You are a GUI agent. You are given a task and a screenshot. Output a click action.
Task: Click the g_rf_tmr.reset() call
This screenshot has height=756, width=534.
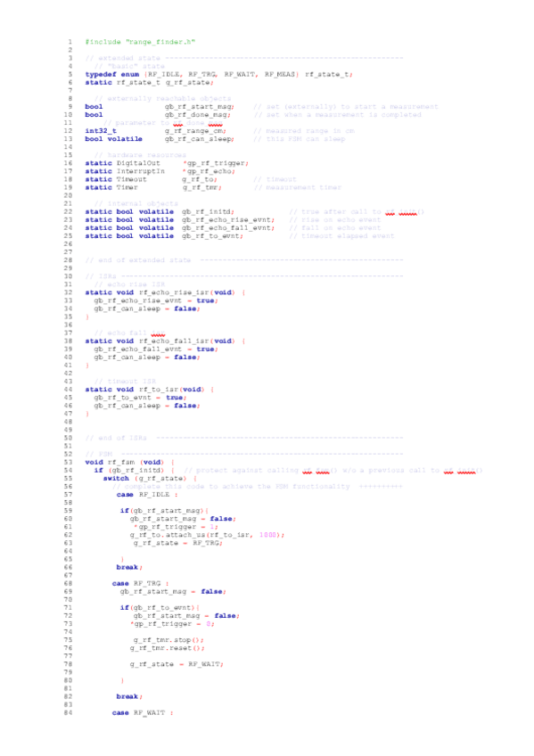coord(168,648)
